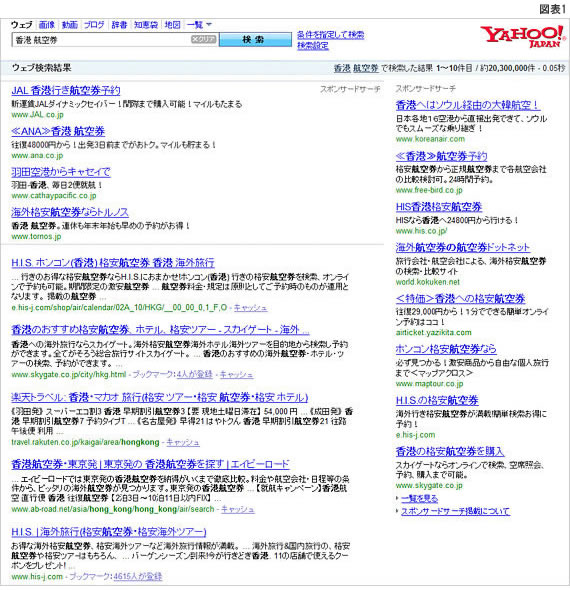This screenshot has height=590, width=570.
Task: Open the 一覧 dropdown arrow
Action: pyautogui.click(x=209, y=25)
